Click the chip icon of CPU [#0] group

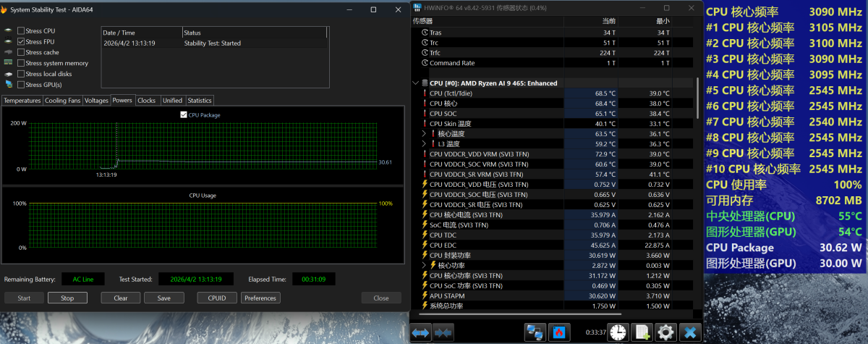(x=425, y=83)
